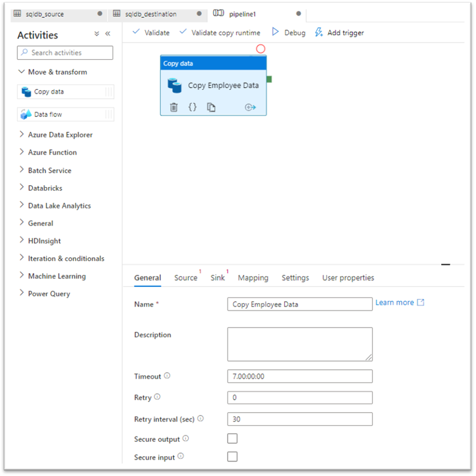Enable Secure input
The image size is (476, 476).
point(232,456)
